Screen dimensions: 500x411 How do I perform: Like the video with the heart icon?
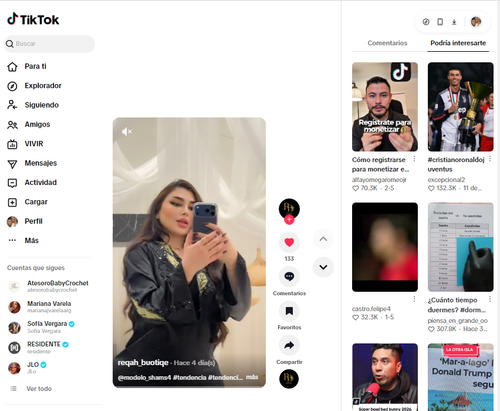[x=289, y=242]
